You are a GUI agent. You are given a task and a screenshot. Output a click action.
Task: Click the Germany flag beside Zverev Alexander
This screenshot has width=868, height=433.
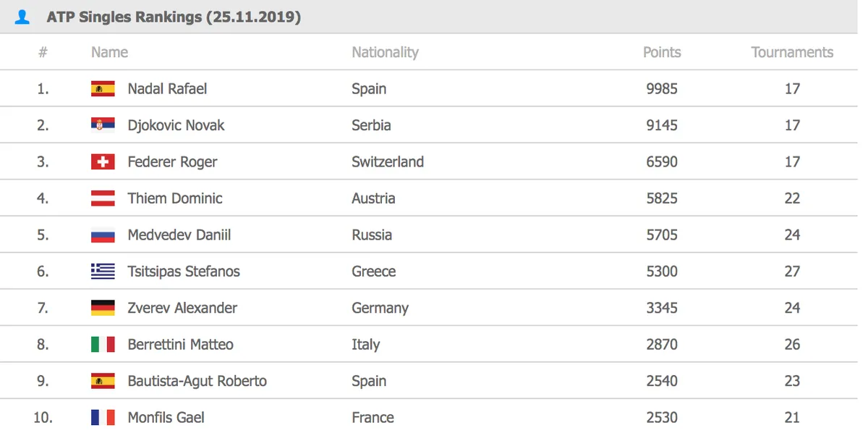point(103,308)
